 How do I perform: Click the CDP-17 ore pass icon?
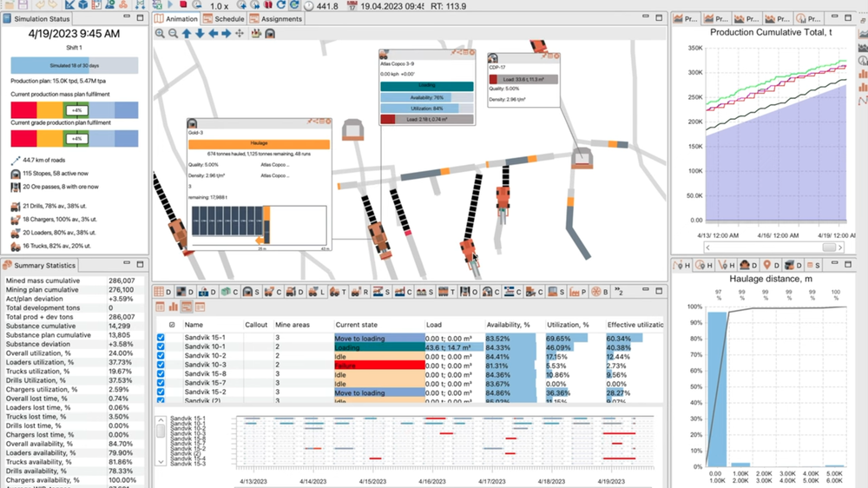(493, 57)
